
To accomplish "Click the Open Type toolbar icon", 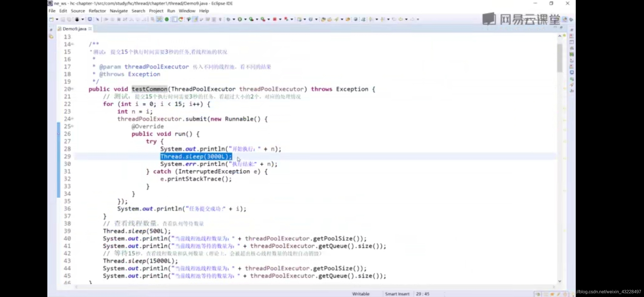I will click(x=323, y=19).
